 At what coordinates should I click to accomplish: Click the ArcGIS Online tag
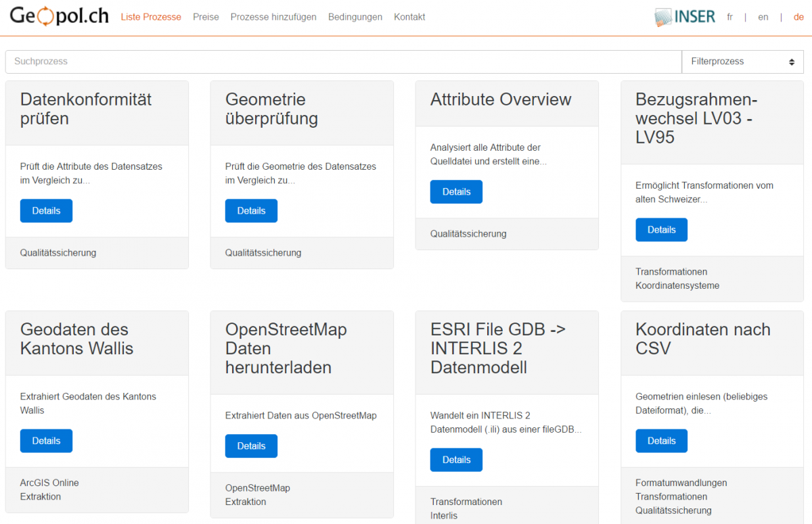(x=49, y=483)
